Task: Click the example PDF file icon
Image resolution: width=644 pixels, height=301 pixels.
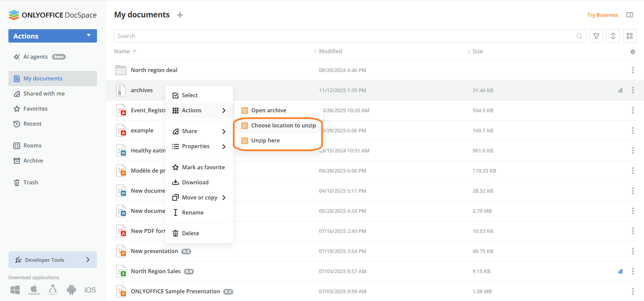Action: point(121,130)
